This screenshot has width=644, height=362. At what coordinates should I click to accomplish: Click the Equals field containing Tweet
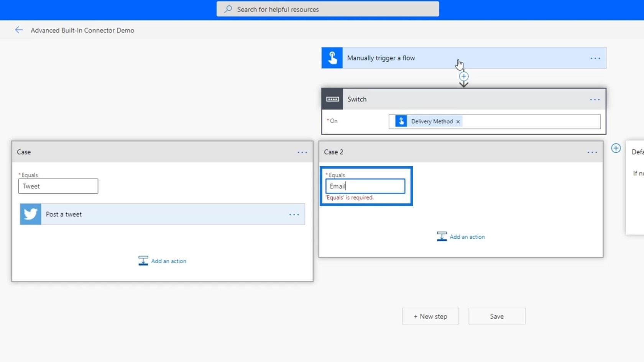[58, 186]
